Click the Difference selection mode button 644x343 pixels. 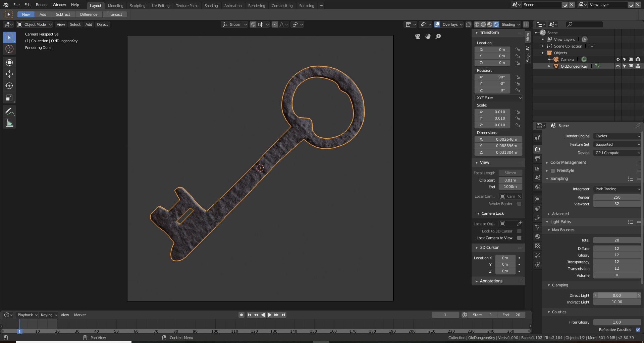pos(89,14)
